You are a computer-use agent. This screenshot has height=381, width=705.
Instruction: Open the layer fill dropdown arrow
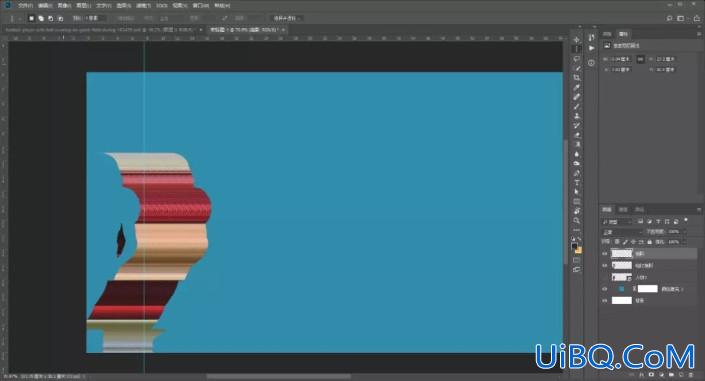(x=685, y=242)
